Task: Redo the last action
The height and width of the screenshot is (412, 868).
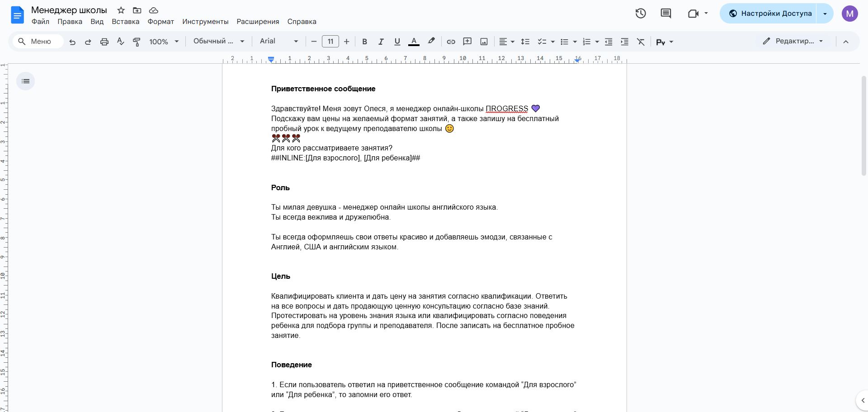Action: click(88, 42)
